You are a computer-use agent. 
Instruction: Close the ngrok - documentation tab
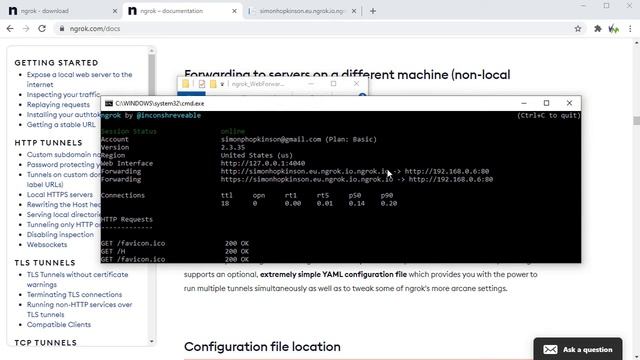coord(234,11)
